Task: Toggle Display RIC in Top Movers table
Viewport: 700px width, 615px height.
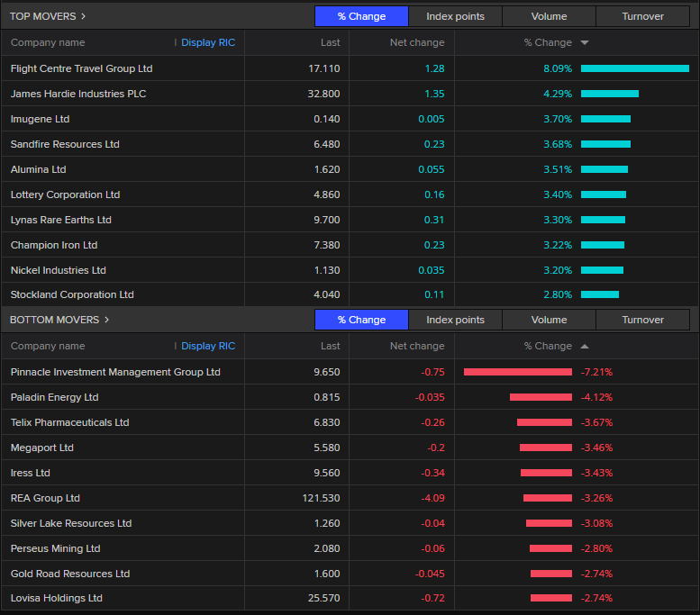Action: pos(208,42)
